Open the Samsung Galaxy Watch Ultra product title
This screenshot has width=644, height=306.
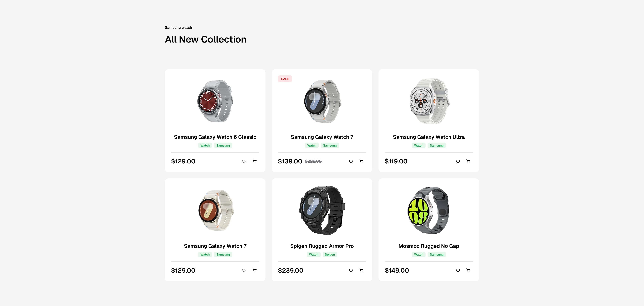coord(428,137)
